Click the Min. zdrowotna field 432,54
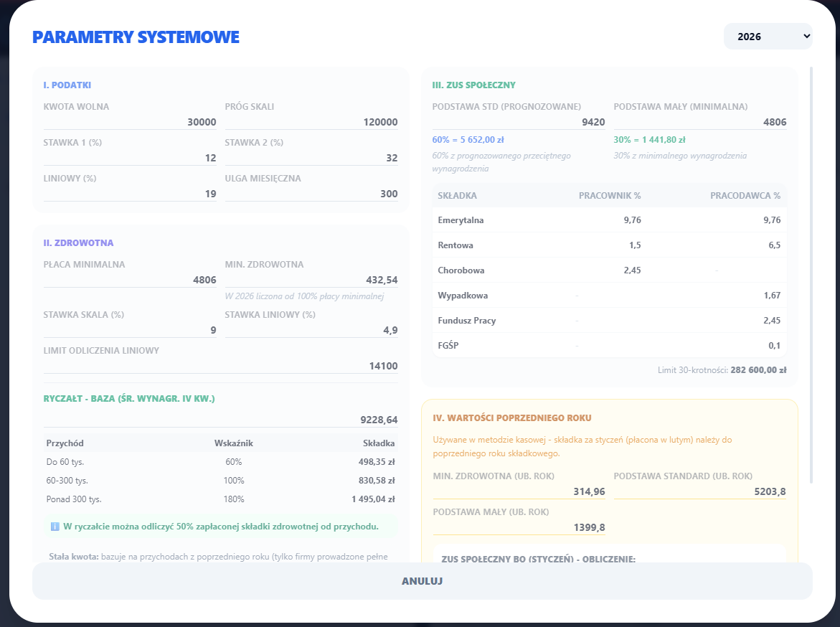 pyautogui.click(x=311, y=280)
